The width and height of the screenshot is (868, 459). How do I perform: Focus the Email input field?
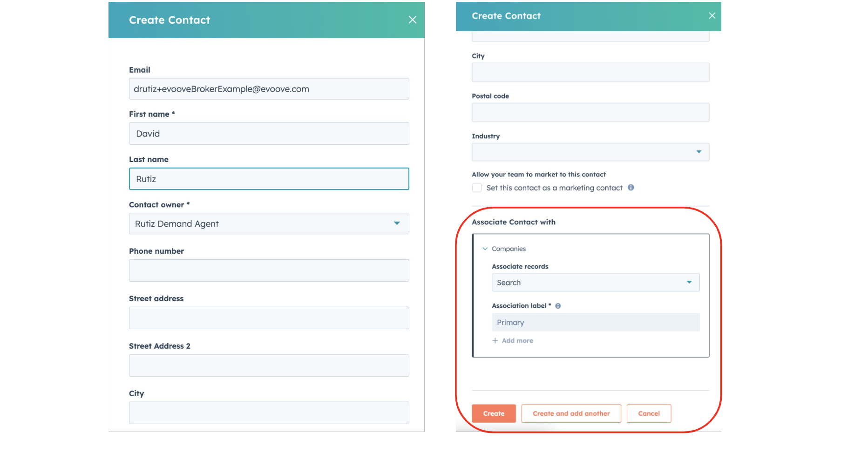pos(269,88)
